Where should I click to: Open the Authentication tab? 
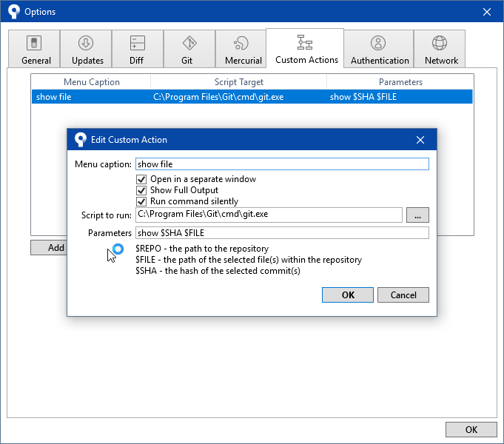379,49
